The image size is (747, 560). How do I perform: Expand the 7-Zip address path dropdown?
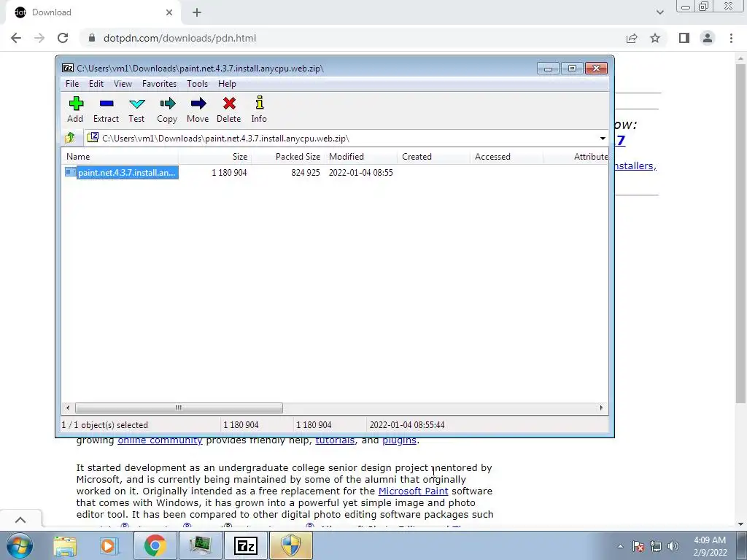point(603,138)
